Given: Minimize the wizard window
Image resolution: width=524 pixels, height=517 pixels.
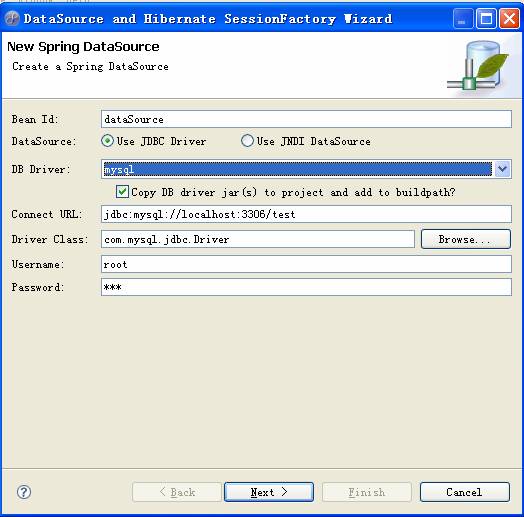Looking at the screenshot, I should point(463,19).
